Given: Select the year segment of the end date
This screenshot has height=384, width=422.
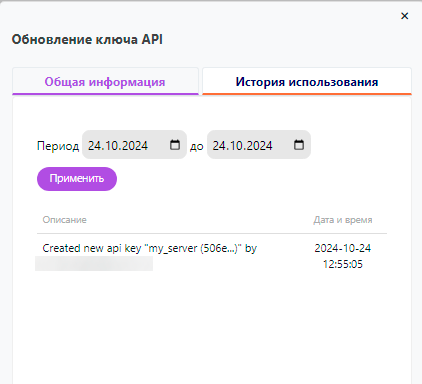Looking at the screenshot, I should [x=257, y=146].
